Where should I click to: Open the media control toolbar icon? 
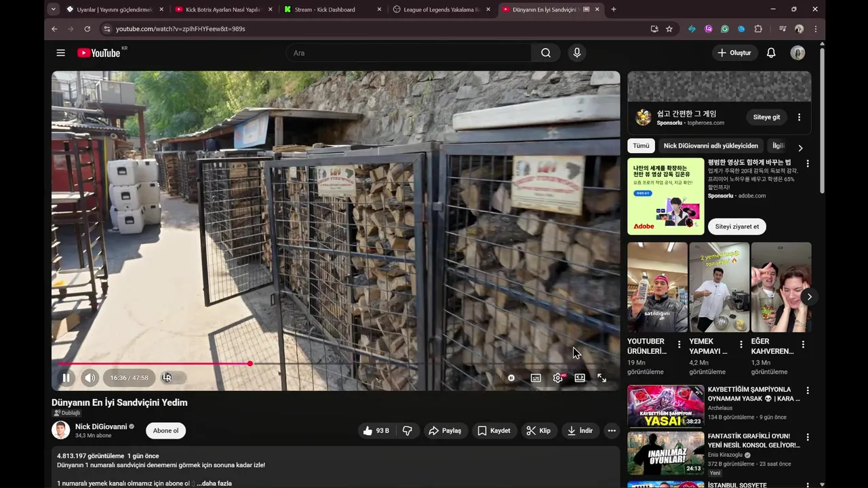pyautogui.click(x=783, y=29)
